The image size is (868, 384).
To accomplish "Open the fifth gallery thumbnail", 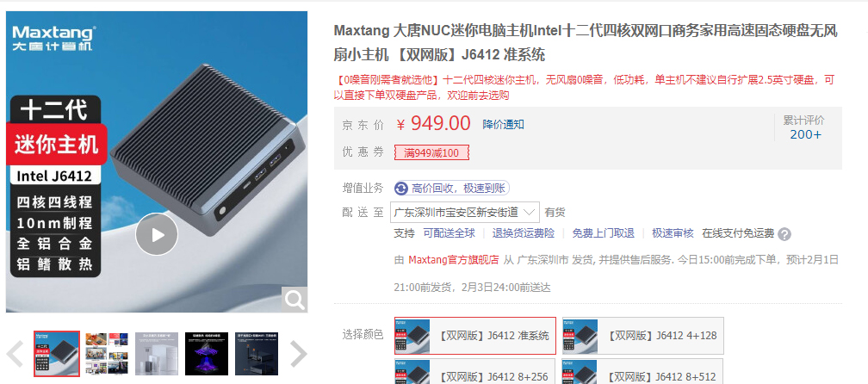I will point(257,354).
